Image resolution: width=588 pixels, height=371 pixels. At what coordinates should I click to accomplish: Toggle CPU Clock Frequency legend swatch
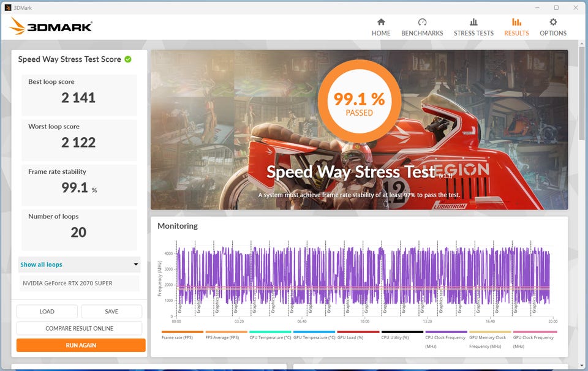coord(447,332)
